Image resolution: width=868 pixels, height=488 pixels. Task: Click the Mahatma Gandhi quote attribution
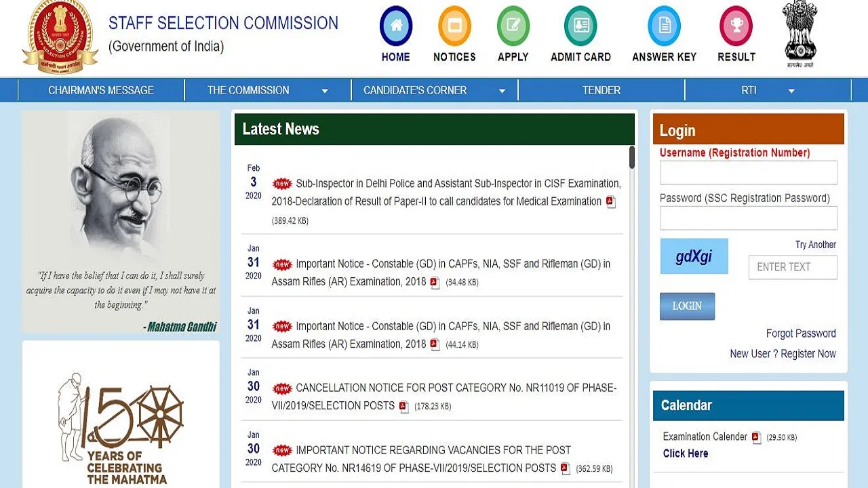(180, 327)
